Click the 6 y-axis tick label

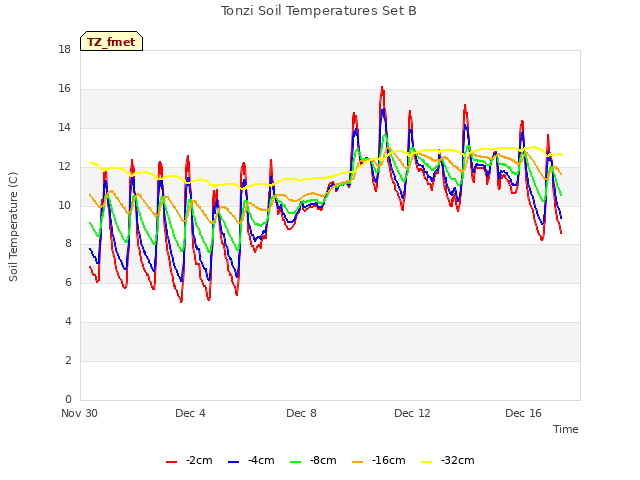point(68,282)
